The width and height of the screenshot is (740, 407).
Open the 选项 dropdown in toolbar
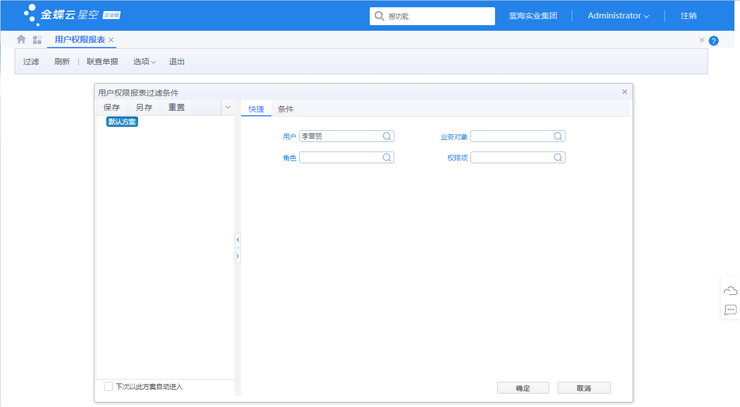click(144, 62)
